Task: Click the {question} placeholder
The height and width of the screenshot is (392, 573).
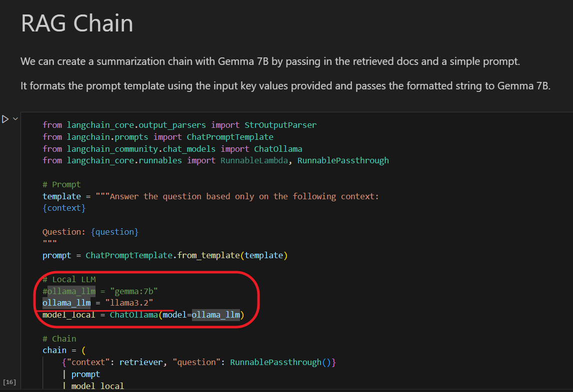Action: 114,232
